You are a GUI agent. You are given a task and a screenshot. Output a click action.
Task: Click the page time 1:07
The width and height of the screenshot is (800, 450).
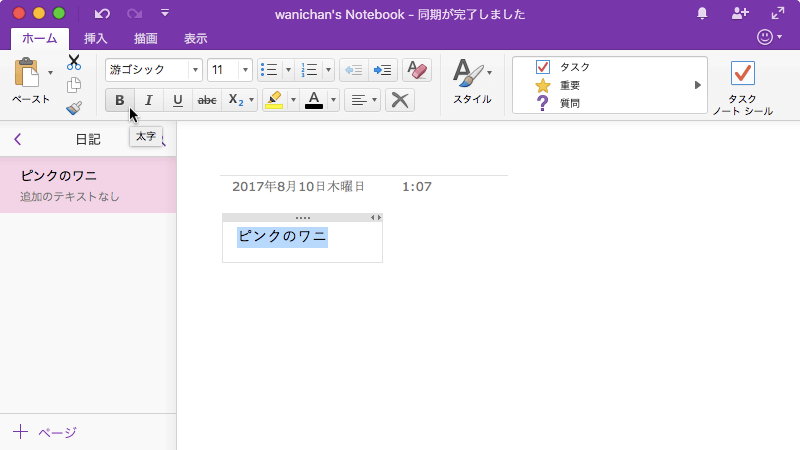click(417, 187)
